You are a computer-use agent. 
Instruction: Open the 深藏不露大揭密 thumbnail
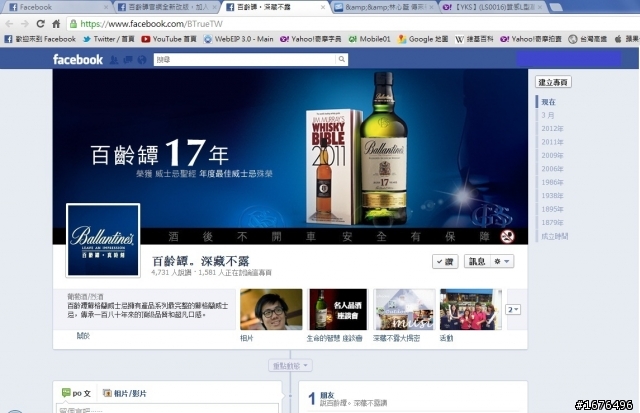[x=404, y=309]
